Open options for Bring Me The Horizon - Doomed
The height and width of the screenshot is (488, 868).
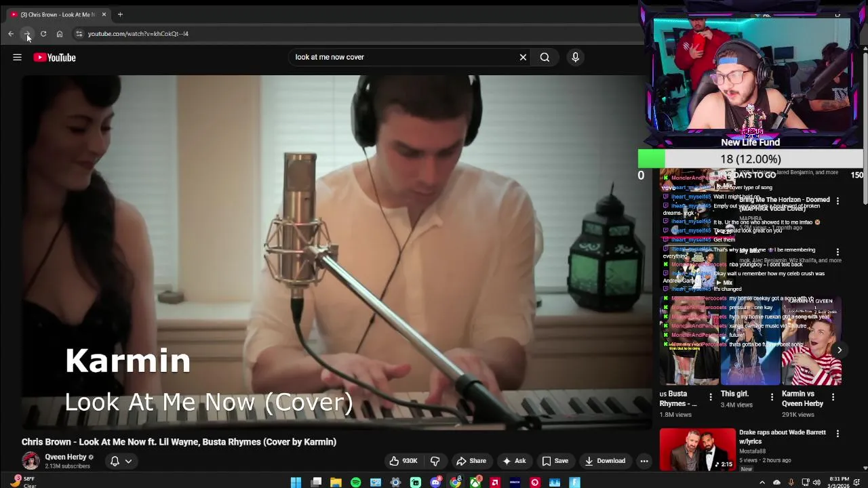click(x=837, y=201)
